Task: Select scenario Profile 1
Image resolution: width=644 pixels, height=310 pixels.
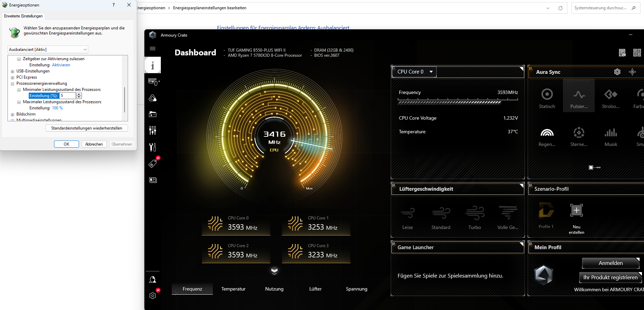Action: point(546,215)
